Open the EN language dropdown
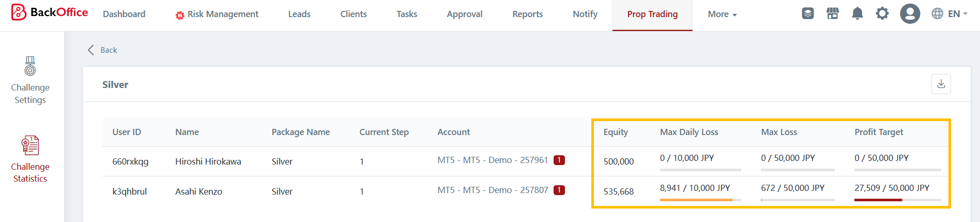 click(950, 14)
